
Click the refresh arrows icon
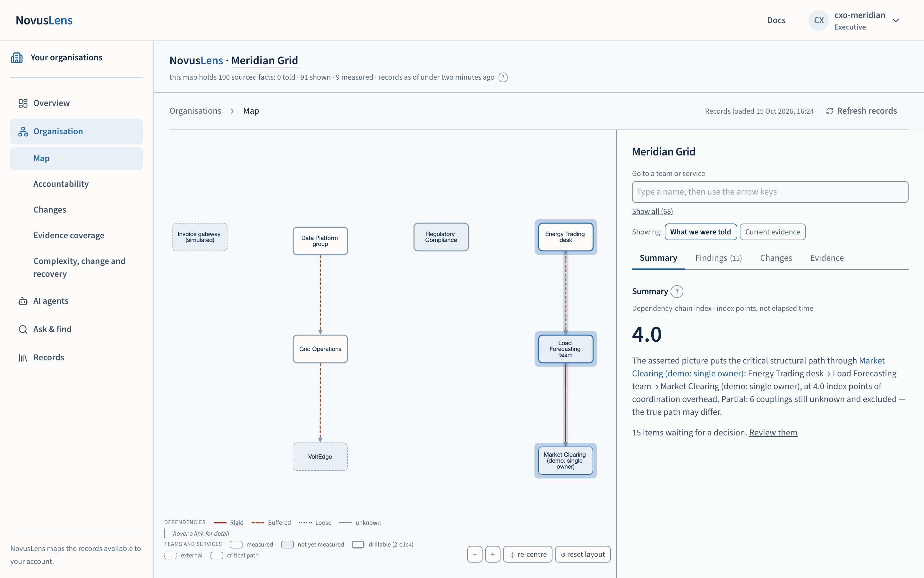tap(829, 111)
